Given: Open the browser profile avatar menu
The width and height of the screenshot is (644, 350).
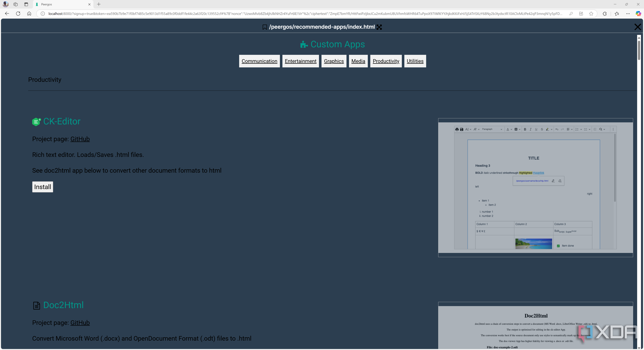Looking at the screenshot, I should pos(6,4).
